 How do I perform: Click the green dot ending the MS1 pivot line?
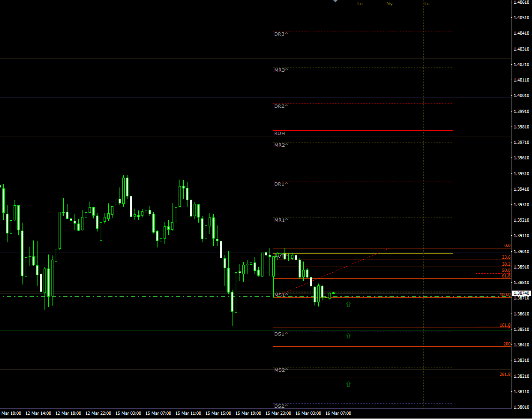tap(333, 294)
